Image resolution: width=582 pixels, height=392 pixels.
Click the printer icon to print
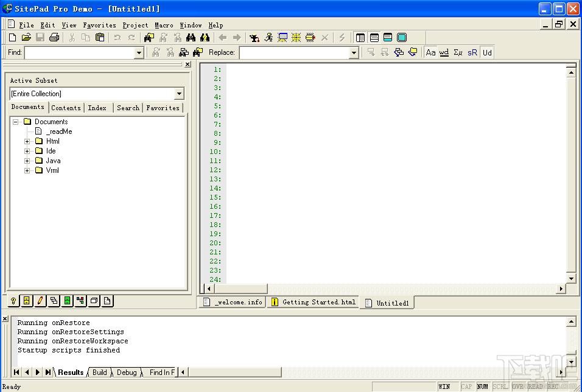[54, 38]
